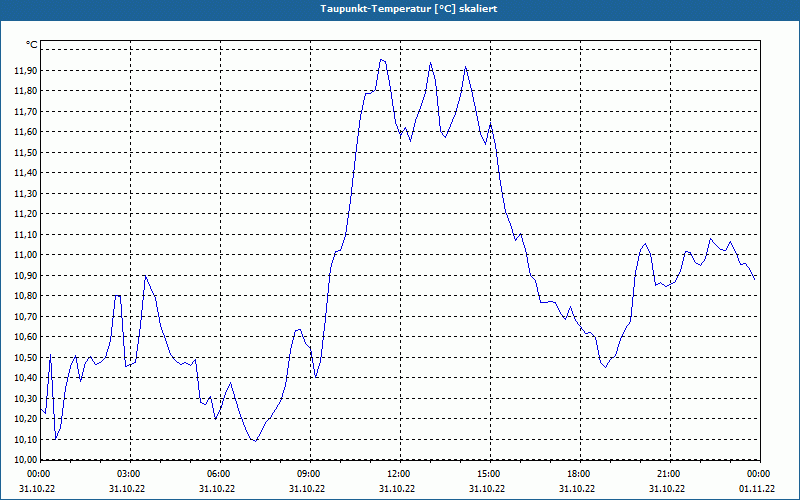Pick the y-axis tick label '10,40'
The height and width of the screenshot is (500, 800).
pos(26,378)
